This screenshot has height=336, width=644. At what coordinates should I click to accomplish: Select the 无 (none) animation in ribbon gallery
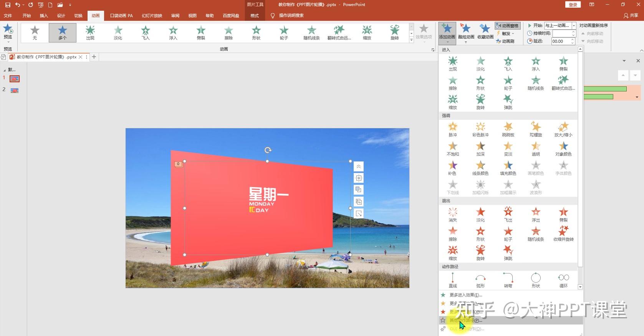click(35, 33)
